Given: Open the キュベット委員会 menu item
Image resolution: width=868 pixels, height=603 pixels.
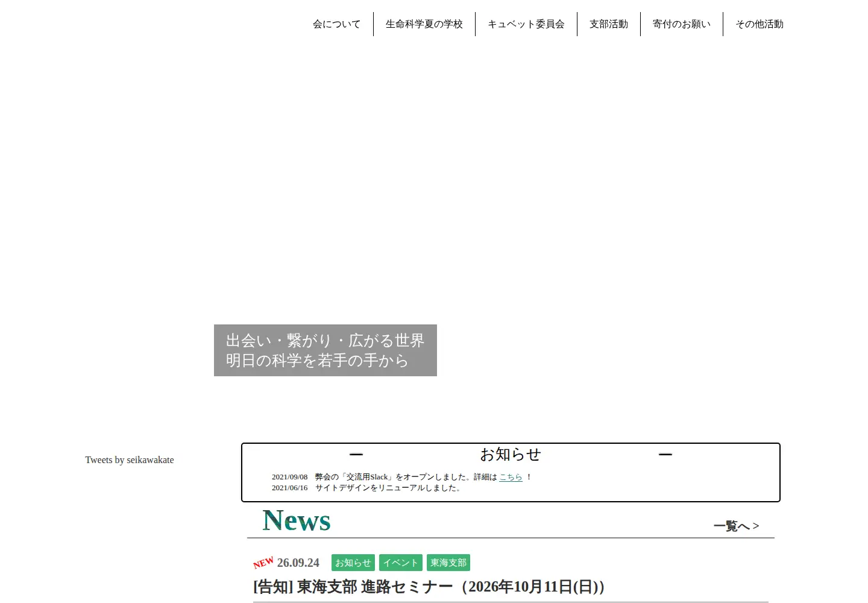Looking at the screenshot, I should tap(526, 24).
